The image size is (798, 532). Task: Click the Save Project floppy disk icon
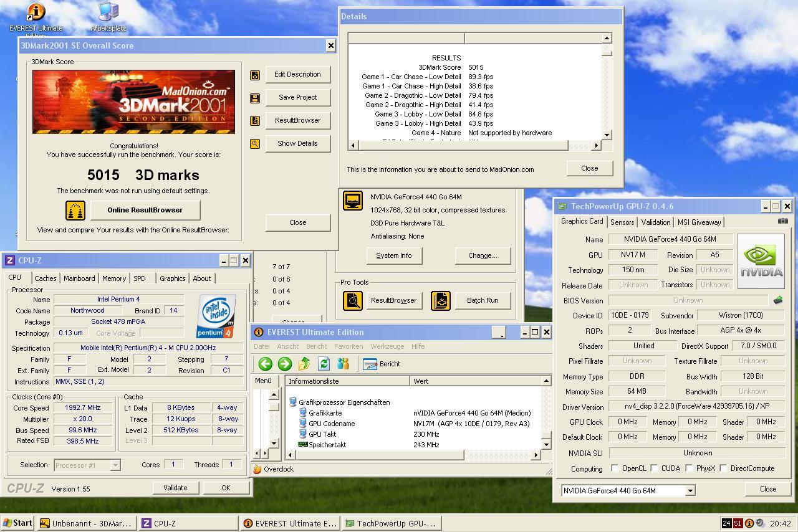point(255,98)
